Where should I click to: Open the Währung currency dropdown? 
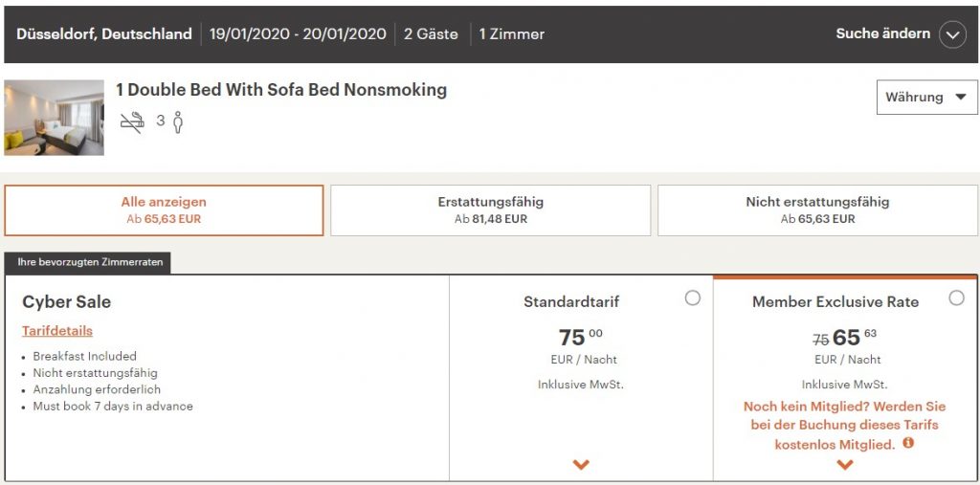(x=926, y=97)
